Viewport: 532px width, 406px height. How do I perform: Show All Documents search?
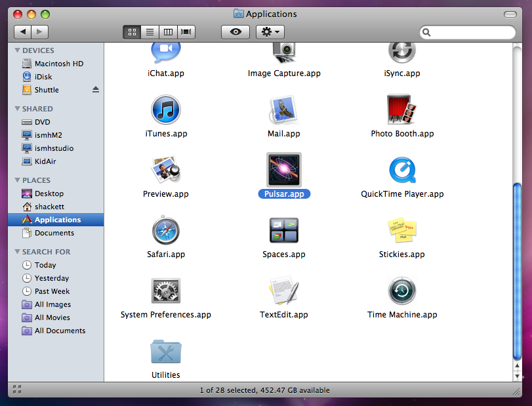click(56, 331)
